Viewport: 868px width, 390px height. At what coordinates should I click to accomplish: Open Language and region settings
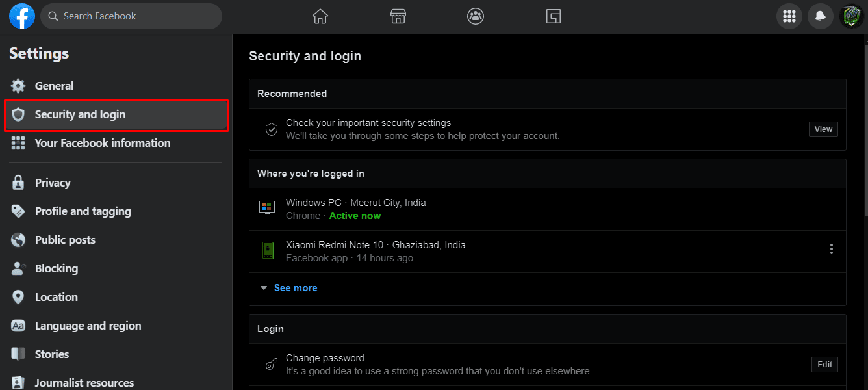(x=88, y=326)
